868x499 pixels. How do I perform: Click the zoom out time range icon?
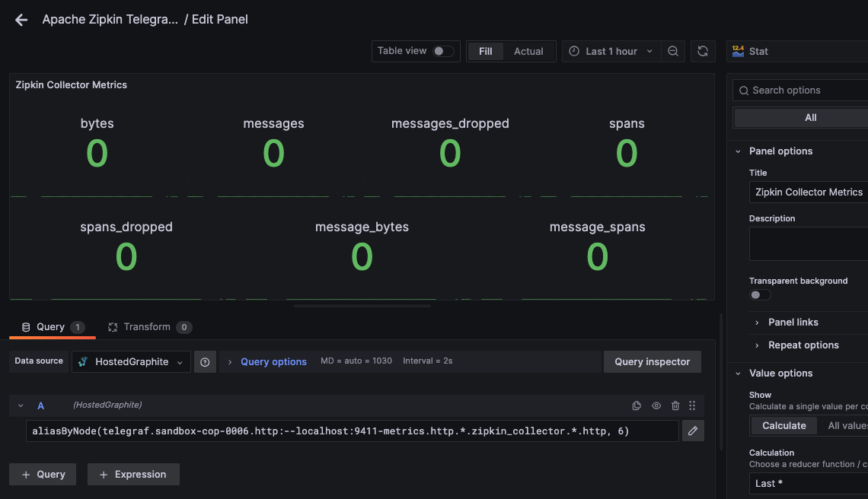click(x=672, y=52)
